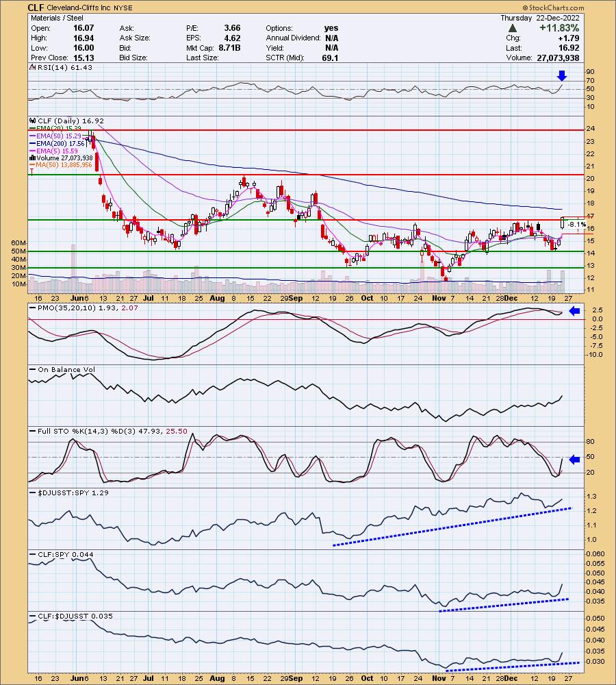
Task: Click the Mkt Cap value 8.71B
Action: (229, 48)
